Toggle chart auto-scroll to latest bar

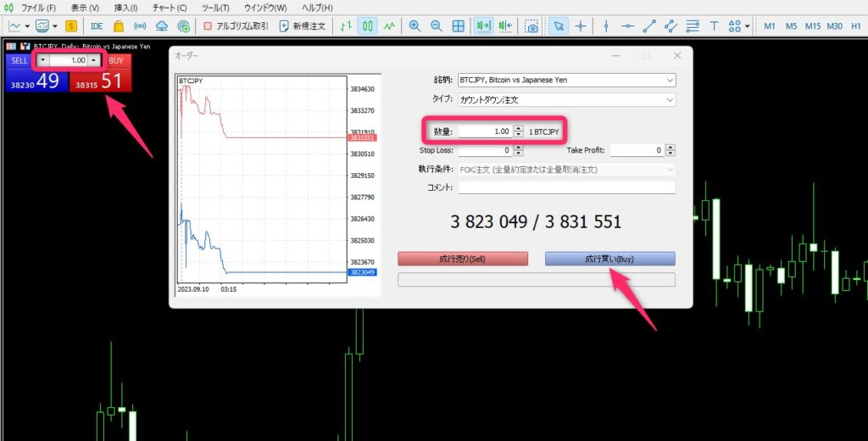tap(483, 26)
